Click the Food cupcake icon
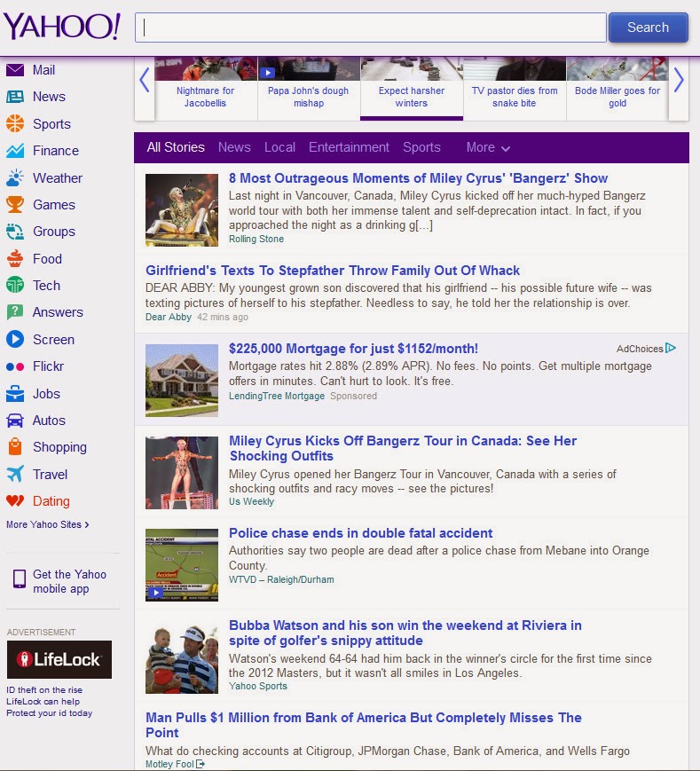This screenshot has width=700, height=771. point(15,258)
